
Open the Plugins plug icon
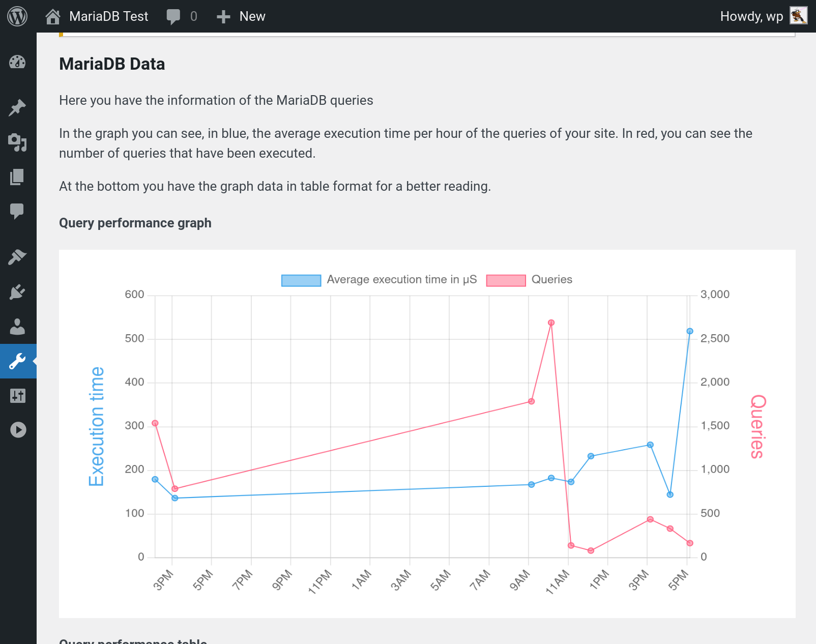(x=17, y=292)
